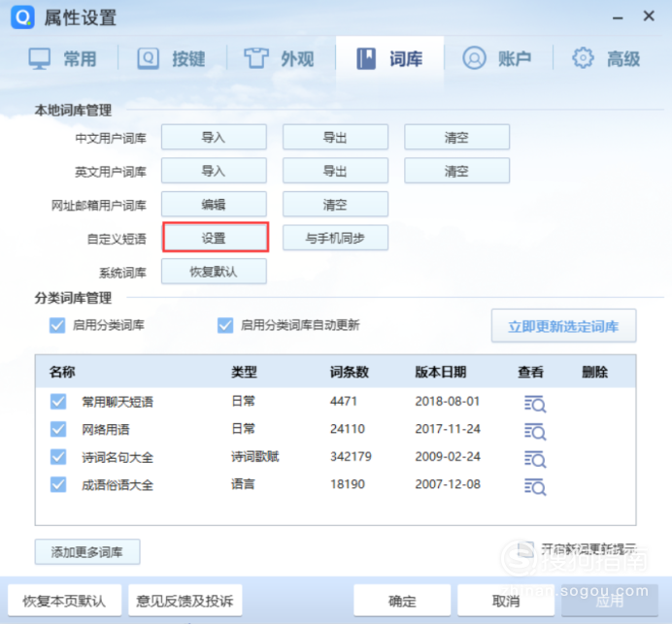Viewport: 672px width, 624px height.
Task: Export 中文用户词库 with 导出
Action: click(x=335, y=137)
